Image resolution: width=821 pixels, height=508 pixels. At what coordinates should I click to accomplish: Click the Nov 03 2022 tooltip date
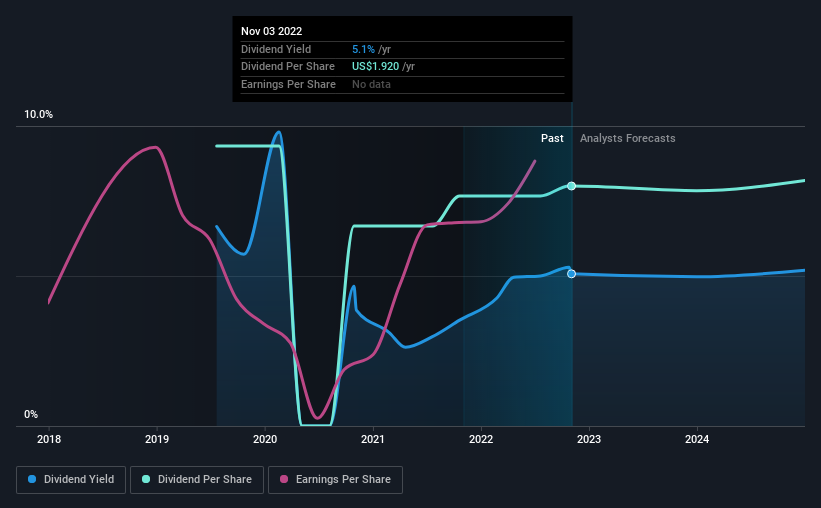(x=271, y=31)
